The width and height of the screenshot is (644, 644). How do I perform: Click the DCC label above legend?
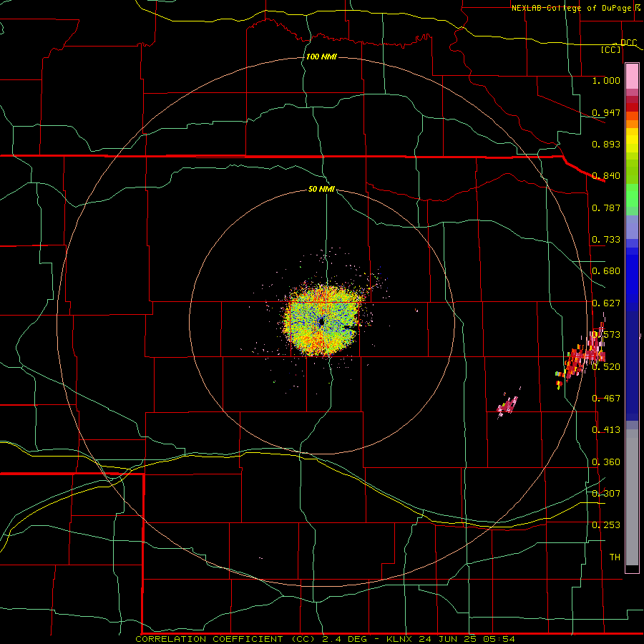click(x=628, y=43)
